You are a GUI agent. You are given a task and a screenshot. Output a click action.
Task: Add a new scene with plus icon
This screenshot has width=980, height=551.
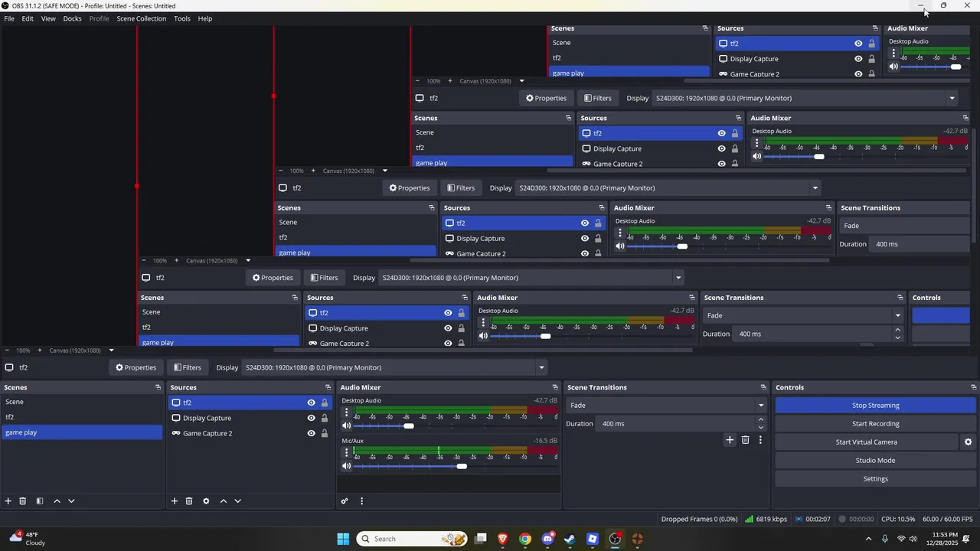click(8, 501)
